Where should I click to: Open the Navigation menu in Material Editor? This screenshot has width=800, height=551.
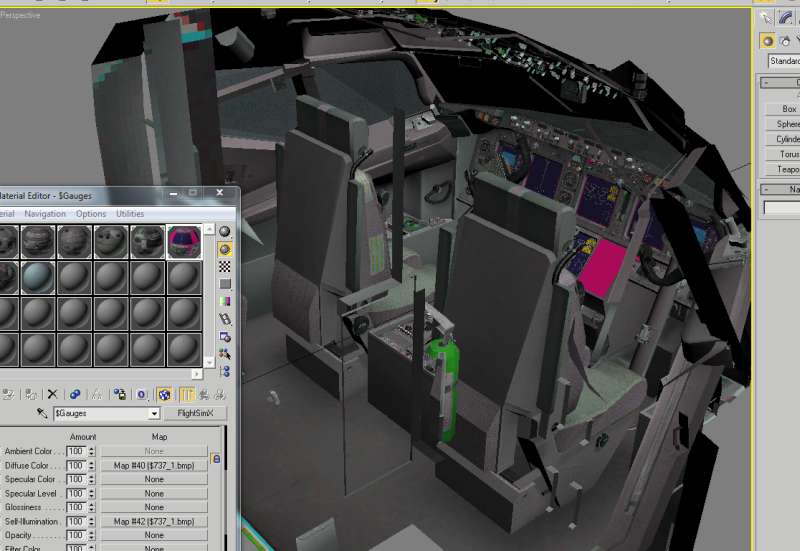pos(45,214)
